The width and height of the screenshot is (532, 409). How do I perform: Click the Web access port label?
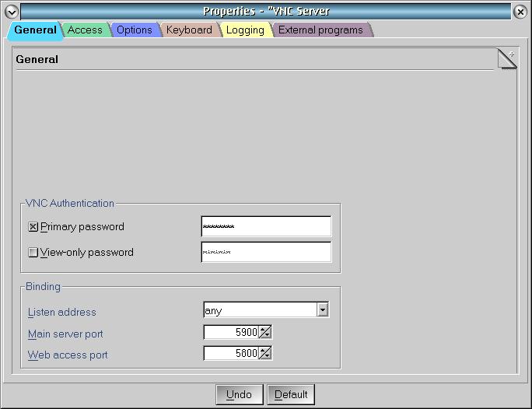click(68, 355)
